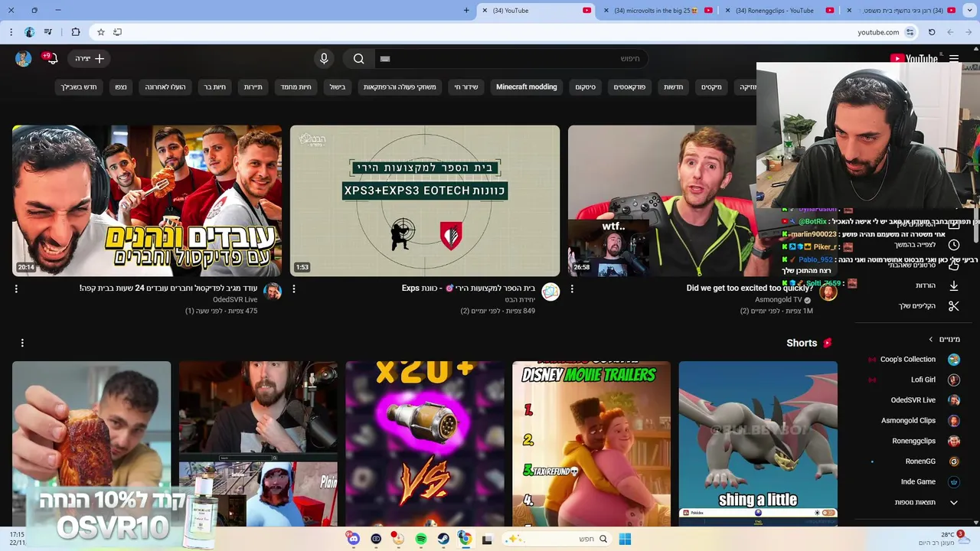This screenshot has width=980, height=551.
Task: Open Steam from the taskbar
Action: (x=443, y=539)
